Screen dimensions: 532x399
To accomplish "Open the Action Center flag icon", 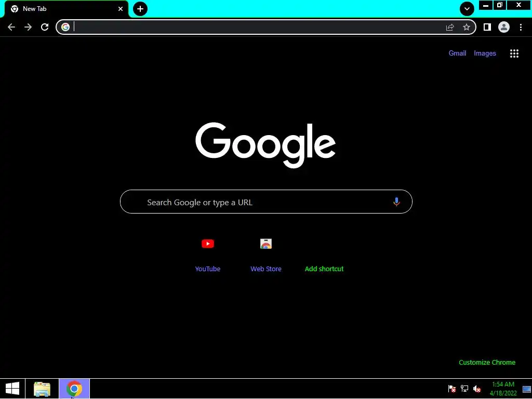I will coord(452,389).
